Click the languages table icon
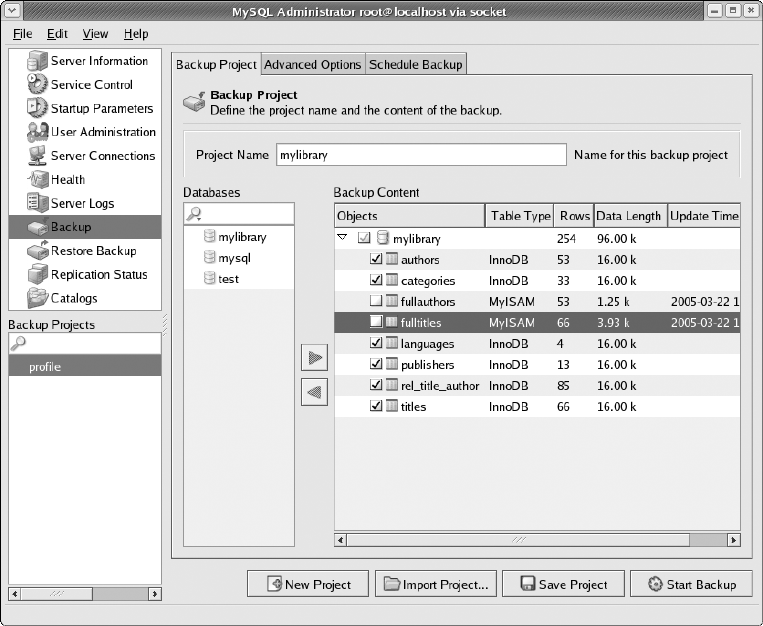763x626 pixels. (x=392, y=343)
